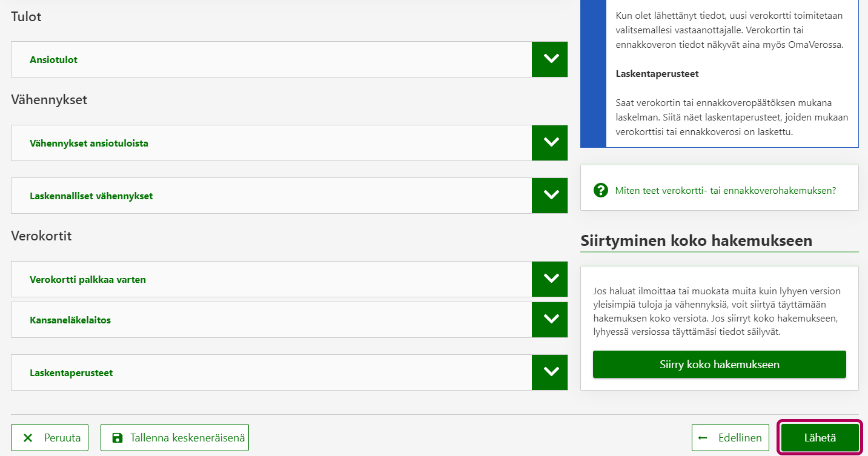The height and width of the screenshot is (456, 868).
Task: Click the Ansiotulot section title
Action: click(x=53, y=60)
